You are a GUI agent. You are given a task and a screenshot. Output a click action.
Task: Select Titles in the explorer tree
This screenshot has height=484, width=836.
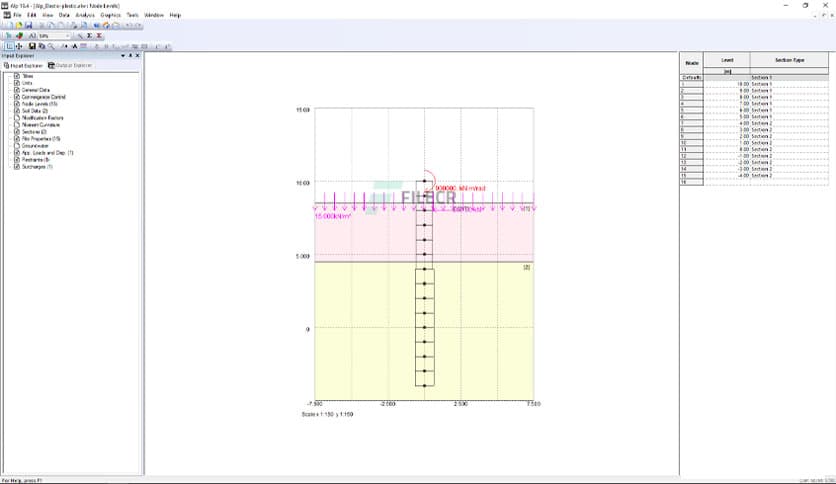(x=27, y=76)
